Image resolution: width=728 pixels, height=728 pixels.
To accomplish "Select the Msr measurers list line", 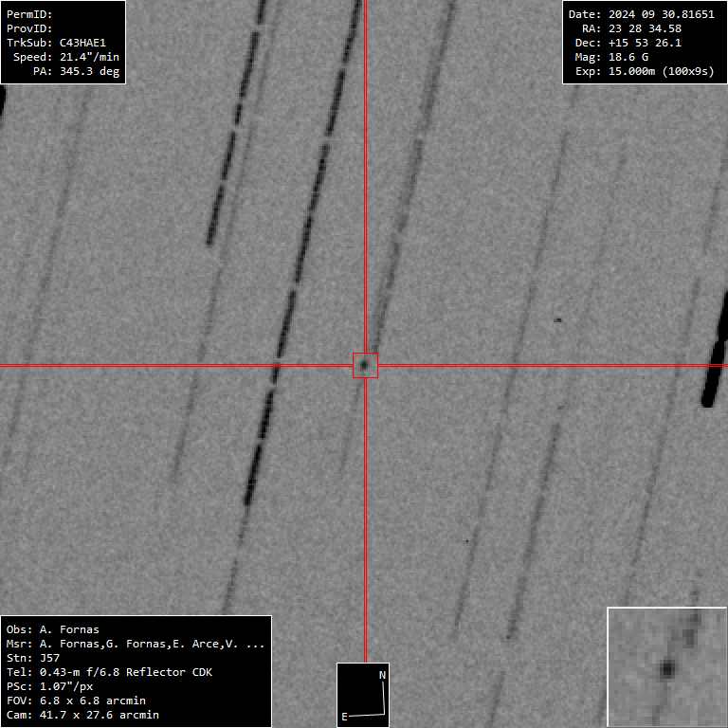I will point(135,644).
